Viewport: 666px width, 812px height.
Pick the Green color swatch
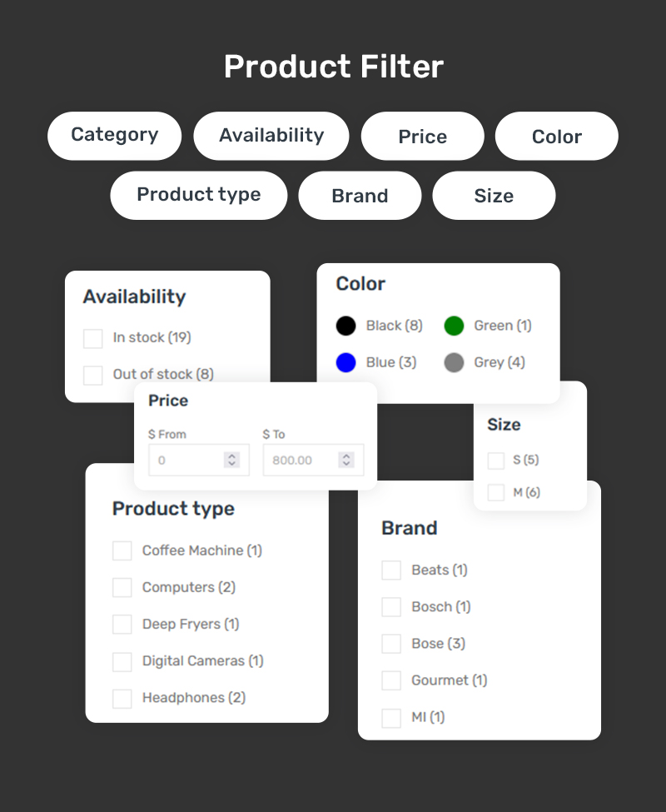click(454, 326)
